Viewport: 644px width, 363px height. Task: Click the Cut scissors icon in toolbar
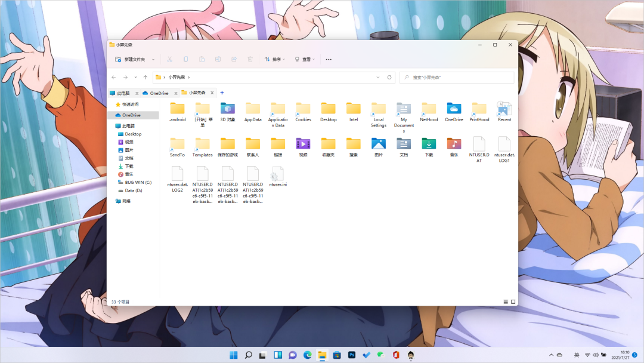170,60
